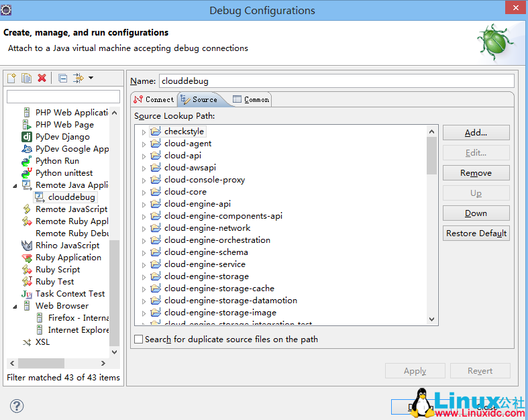Click the Name input field
Screen dimensions: 528x420
coord(336,81)
